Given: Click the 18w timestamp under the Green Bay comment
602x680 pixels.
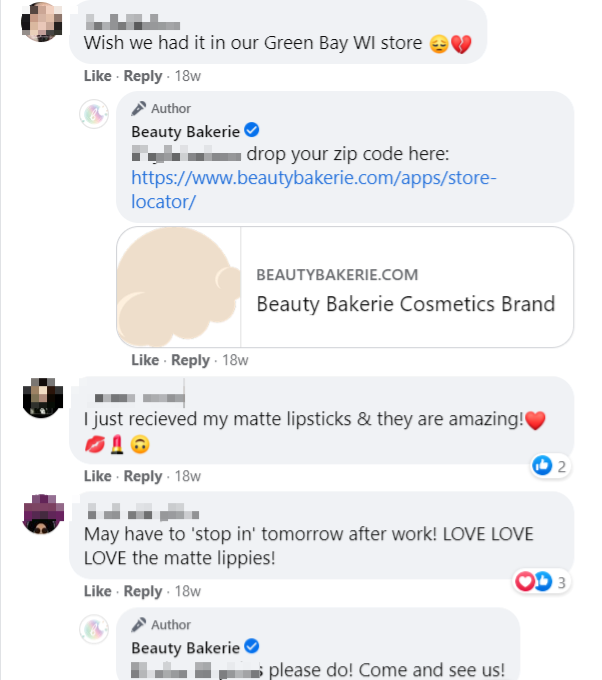Looking at the screenshot, I should point(187,76).
